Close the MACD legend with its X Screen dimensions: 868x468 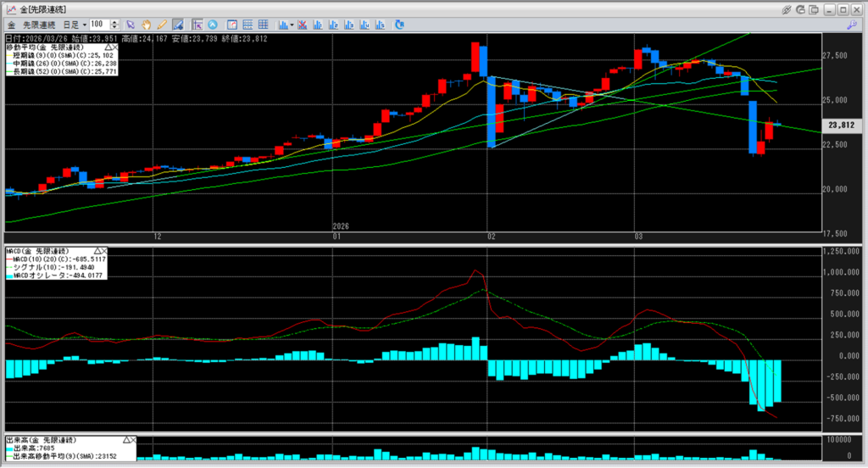[x=103, y=251]
